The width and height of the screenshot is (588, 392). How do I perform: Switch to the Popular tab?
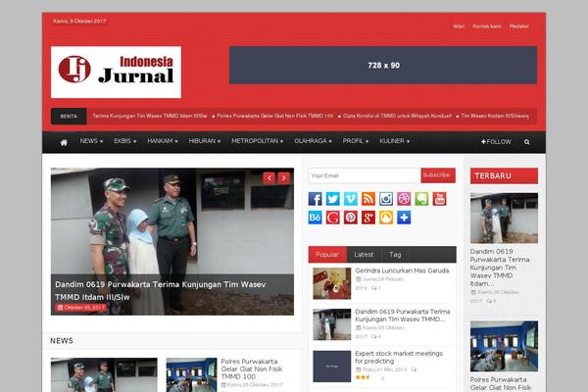[327, 255]
